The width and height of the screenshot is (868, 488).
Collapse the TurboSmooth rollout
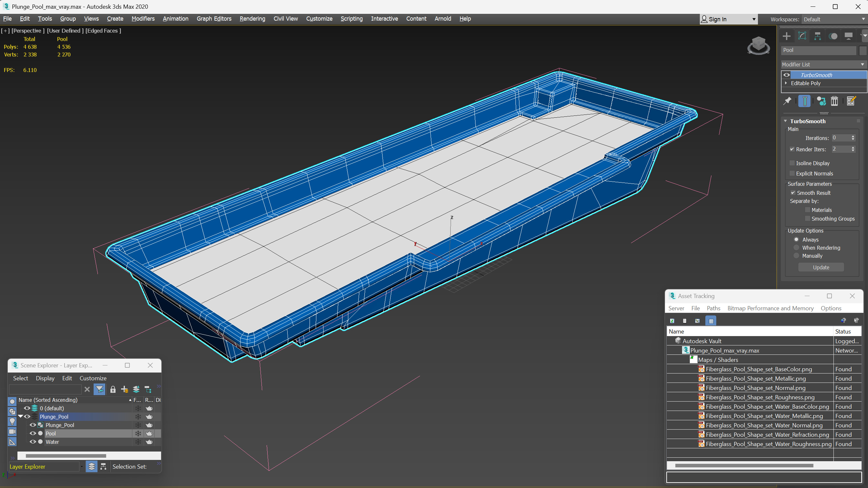[x=785, y=121]
